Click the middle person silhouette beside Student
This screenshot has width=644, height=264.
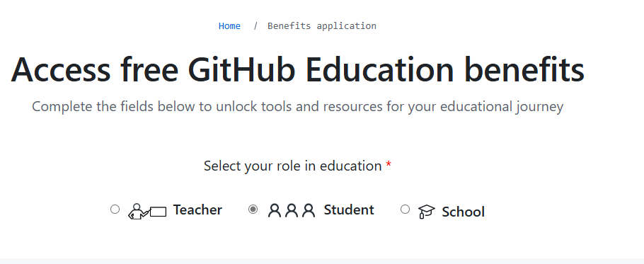[292, 210]
